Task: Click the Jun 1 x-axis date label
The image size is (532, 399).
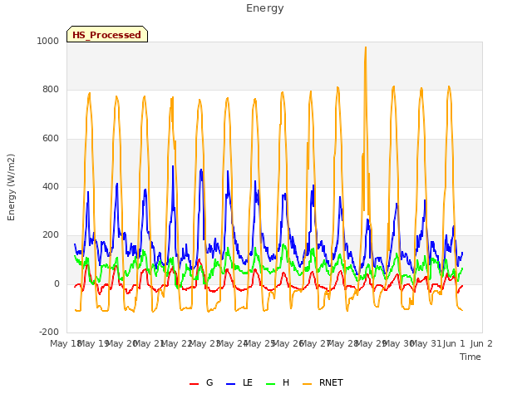Action: coord(454,343)
